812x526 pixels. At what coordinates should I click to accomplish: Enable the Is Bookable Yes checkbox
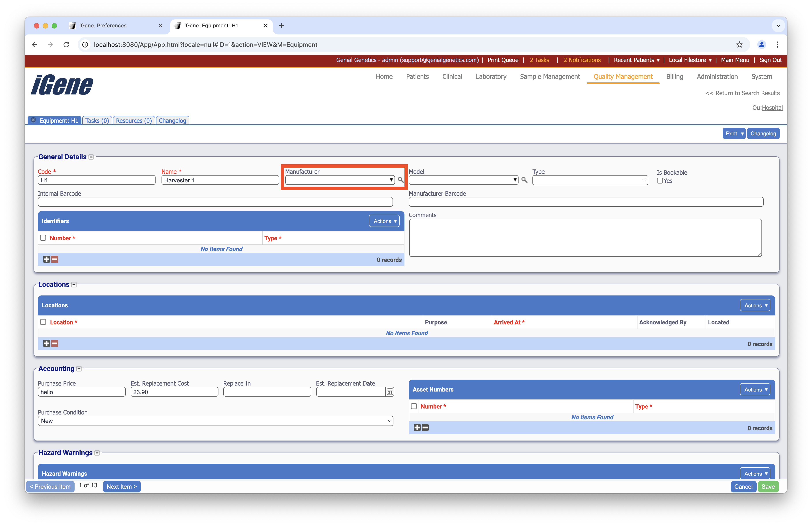pos(660,181)
